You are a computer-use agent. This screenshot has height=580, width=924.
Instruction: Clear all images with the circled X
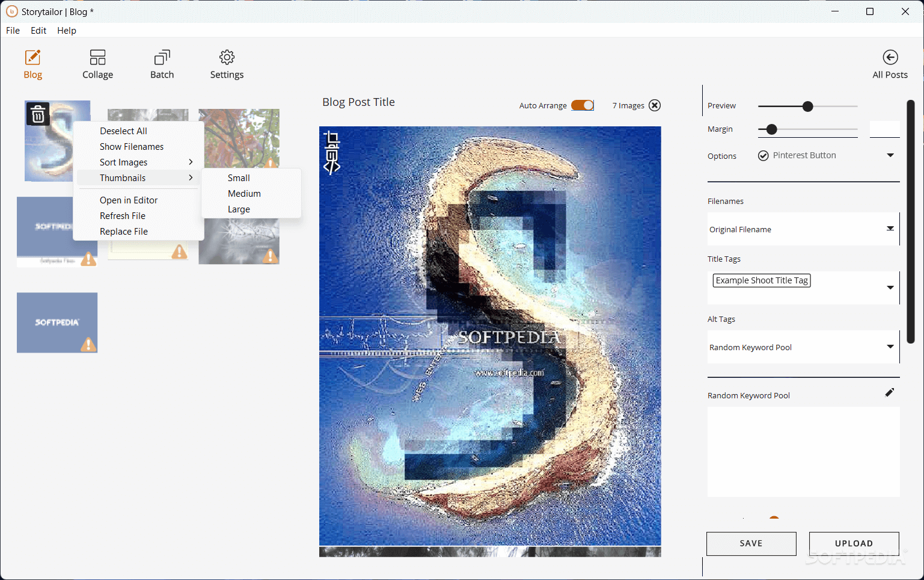[x=655, y=105]
